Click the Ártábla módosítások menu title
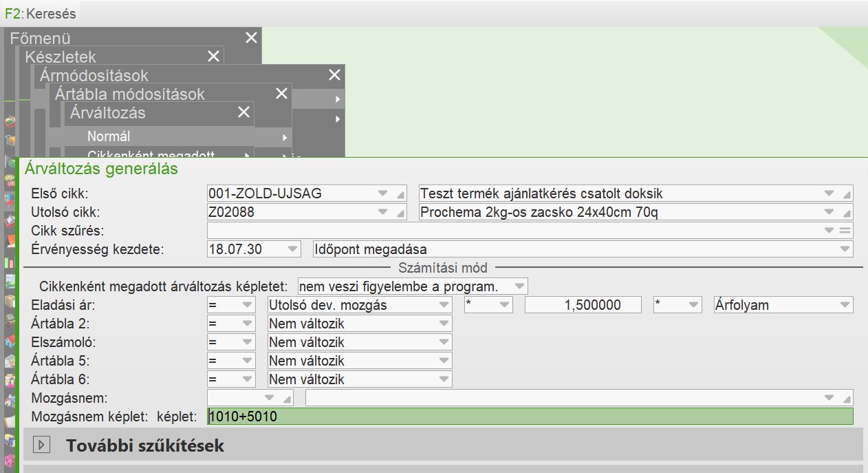The image size is (868, 473). point(130,94)
